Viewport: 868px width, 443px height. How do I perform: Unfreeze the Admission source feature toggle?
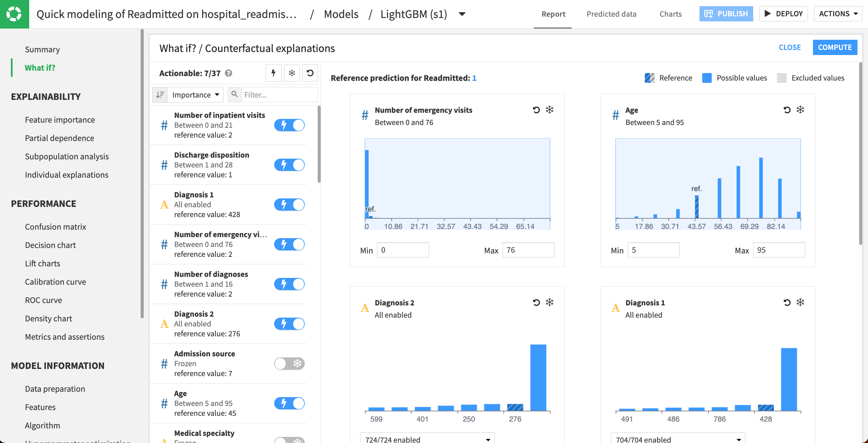click(289, 364)
